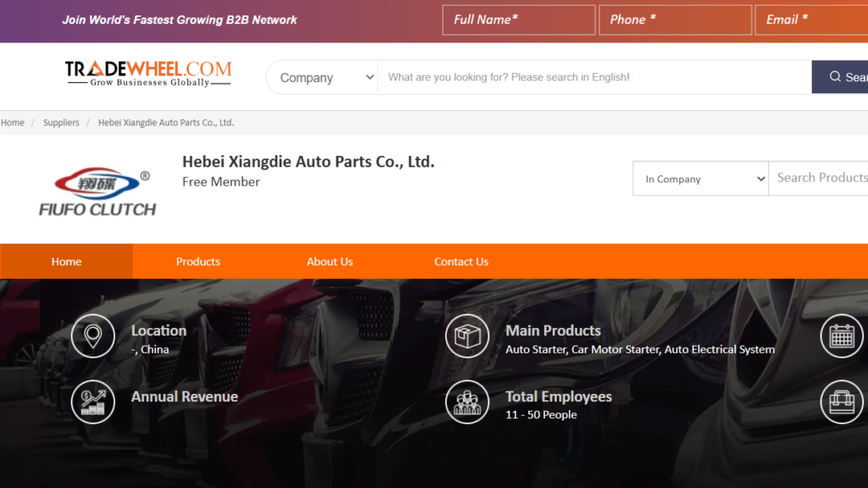868x488 pixels.
Task: Expand the In Company scope dropdown
Action: point(700,179)
